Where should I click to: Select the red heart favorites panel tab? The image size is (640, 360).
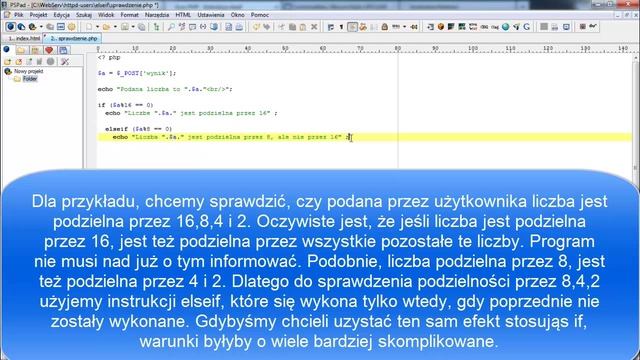(49, 50)
